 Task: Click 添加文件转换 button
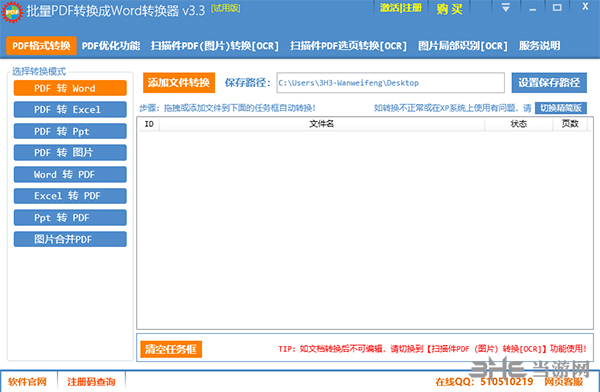(x=179, y=83)
